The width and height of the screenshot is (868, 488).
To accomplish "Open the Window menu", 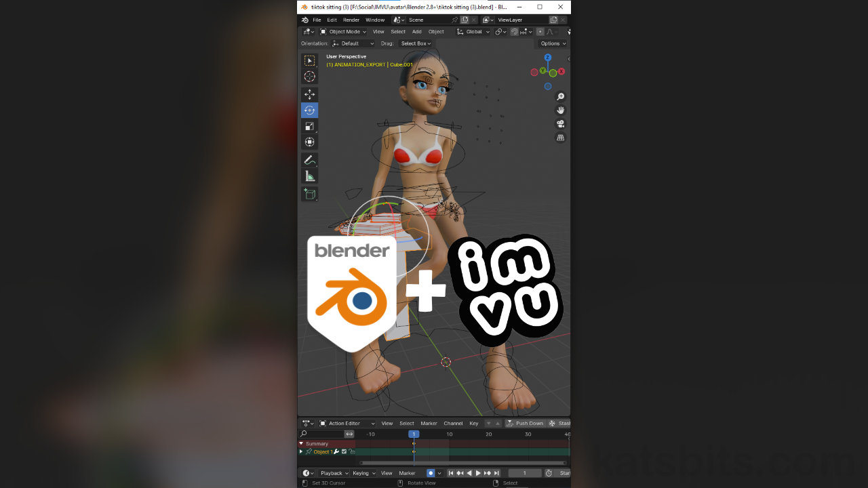I will coord(375,20).
